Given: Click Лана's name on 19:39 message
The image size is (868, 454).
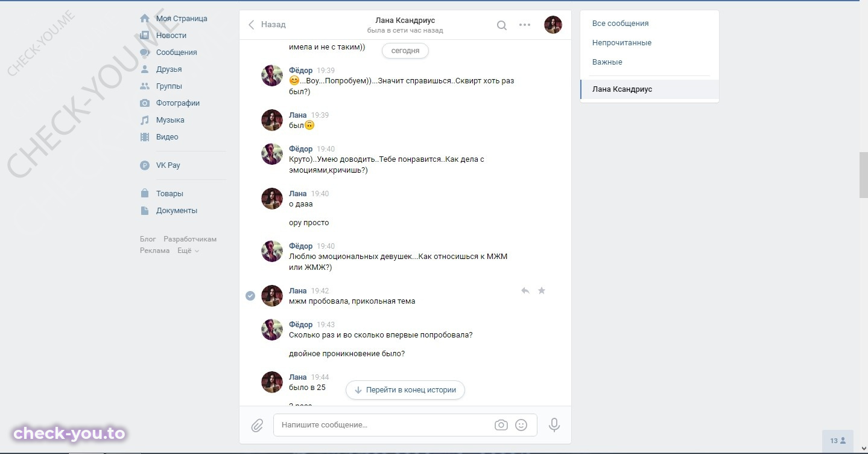Looking at the screenshot, I should pos(298,115).
